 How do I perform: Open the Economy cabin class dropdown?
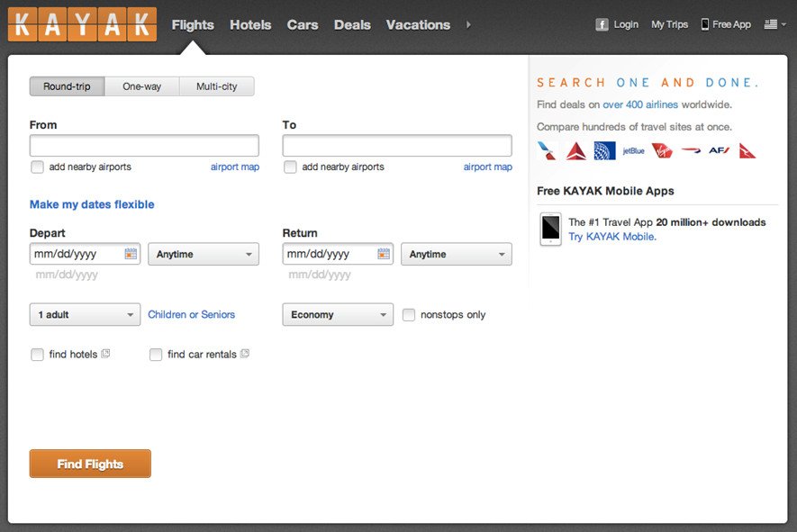click(338, 314)
